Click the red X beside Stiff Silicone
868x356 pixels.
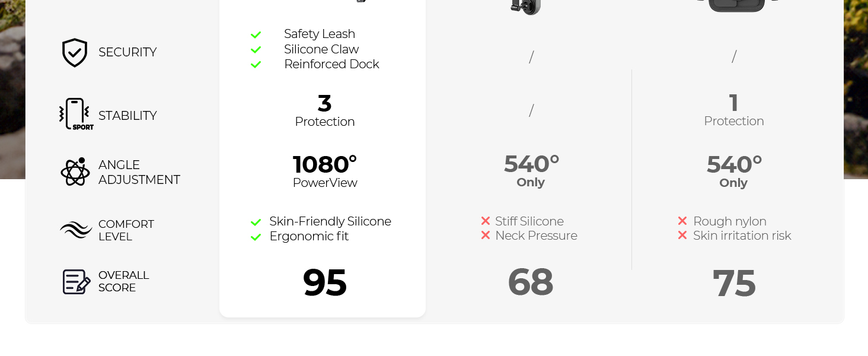pos(486,221)
